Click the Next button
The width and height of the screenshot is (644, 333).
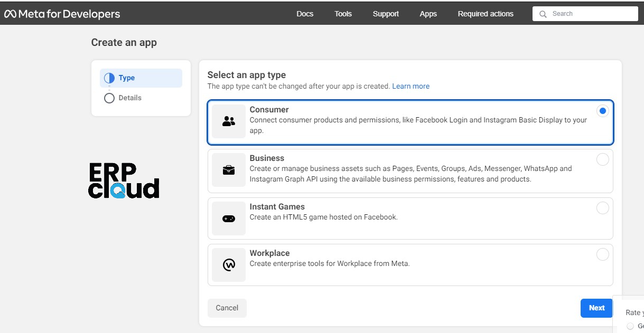click(596, 308)
